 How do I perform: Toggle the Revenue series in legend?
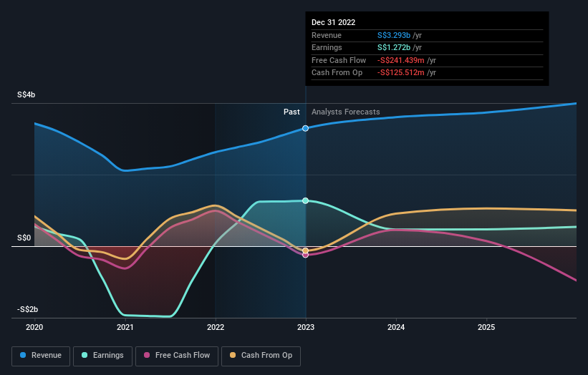(41, 356)
